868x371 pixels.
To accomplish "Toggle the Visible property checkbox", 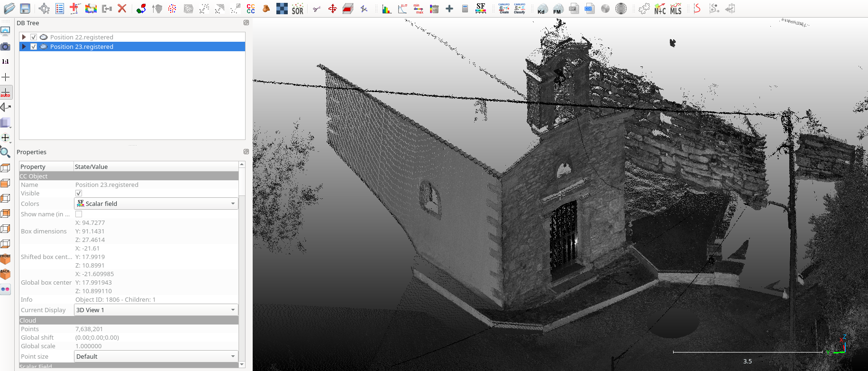I will (79, 194).
